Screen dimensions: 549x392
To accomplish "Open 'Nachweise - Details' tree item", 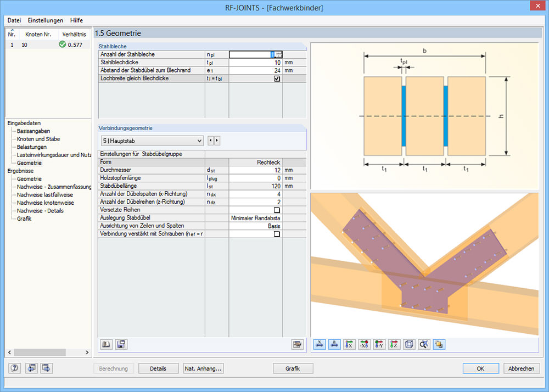I will (x=40, y=211).
